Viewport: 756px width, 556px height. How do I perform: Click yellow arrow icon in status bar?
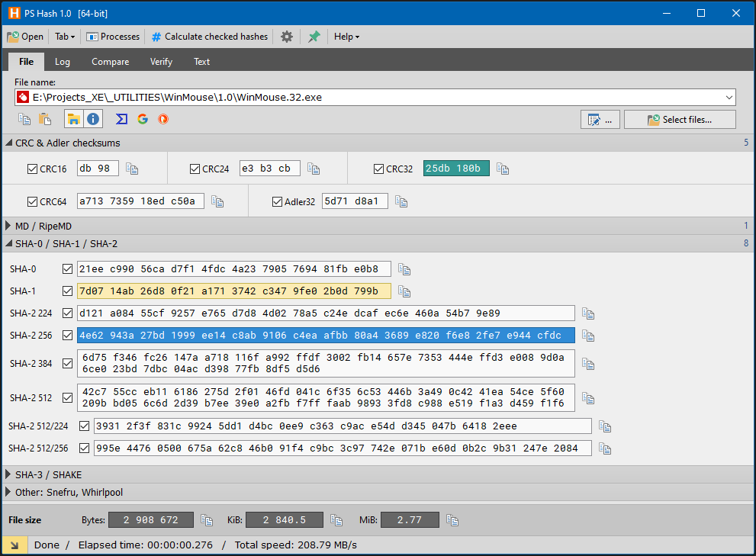pyautogui.click(x=14, y=545)
